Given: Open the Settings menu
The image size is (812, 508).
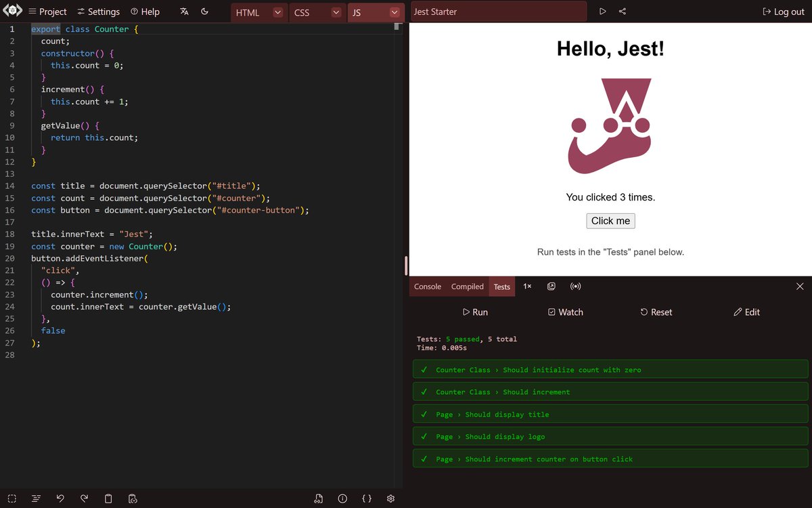Looking at the screenshot, I should 98,12.
